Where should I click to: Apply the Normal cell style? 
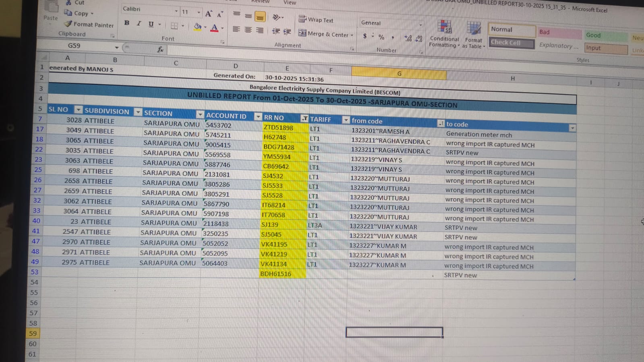[511, 30]
